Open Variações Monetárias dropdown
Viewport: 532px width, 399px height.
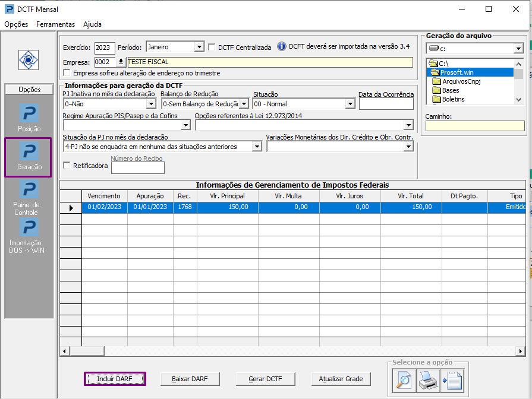pos(408,147)
